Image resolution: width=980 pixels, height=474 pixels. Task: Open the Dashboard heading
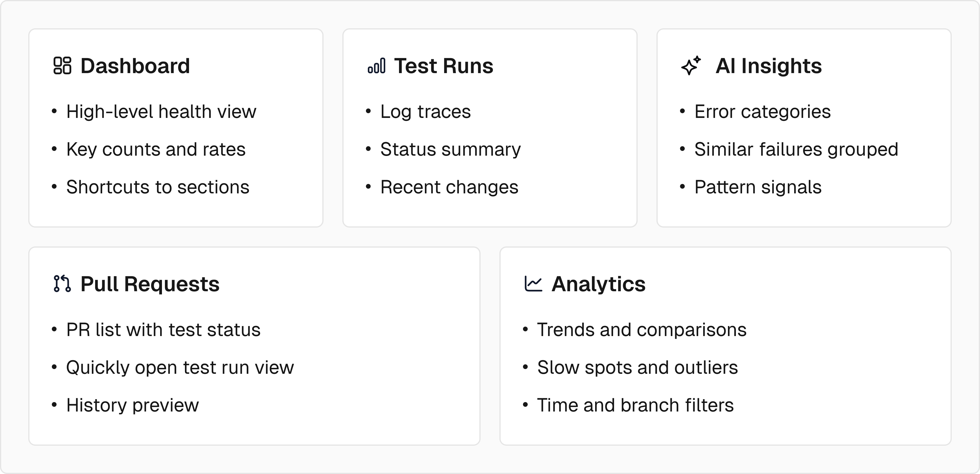[x=135, y=66]
